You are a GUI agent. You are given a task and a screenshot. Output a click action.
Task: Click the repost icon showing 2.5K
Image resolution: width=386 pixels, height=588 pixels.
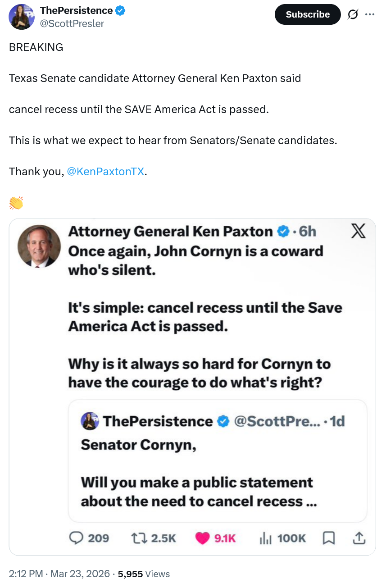point(137,538)
